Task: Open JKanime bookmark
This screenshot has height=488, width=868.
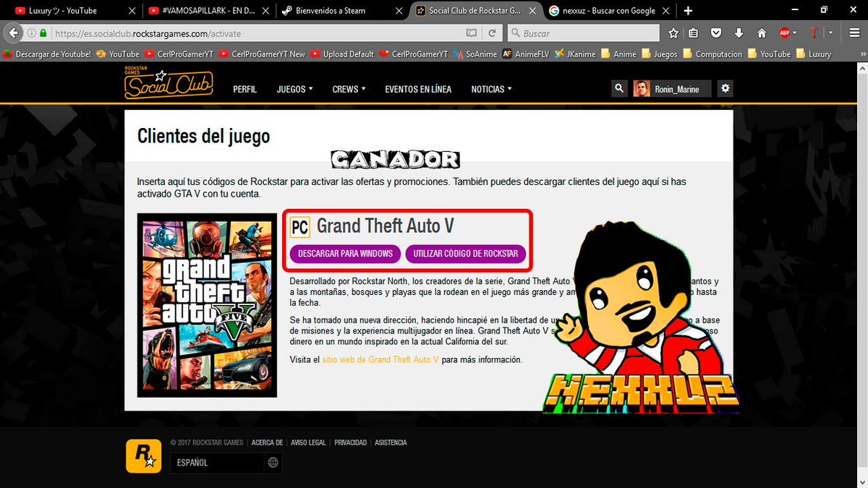Action: (x=576, y=54)
